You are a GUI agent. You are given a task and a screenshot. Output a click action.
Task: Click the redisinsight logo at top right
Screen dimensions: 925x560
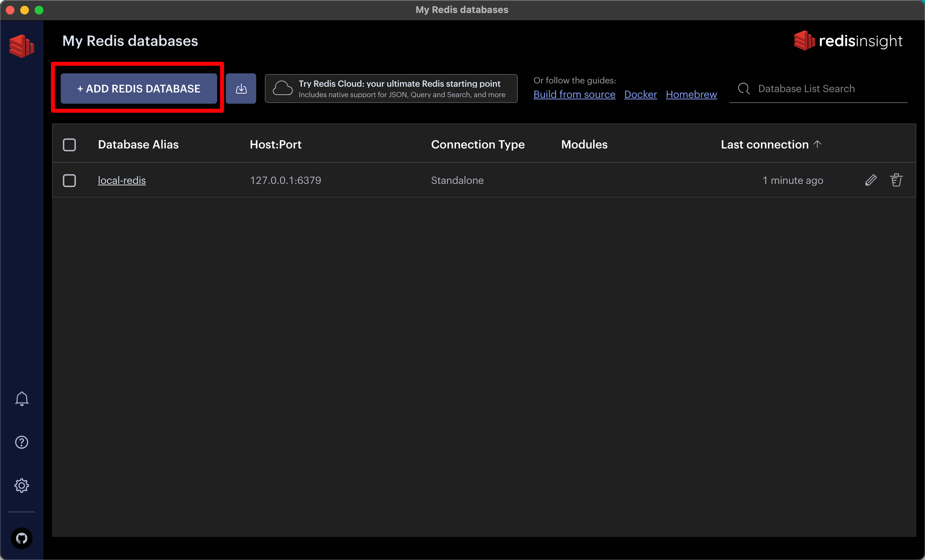pyautogui.click(x=848, y=40)
